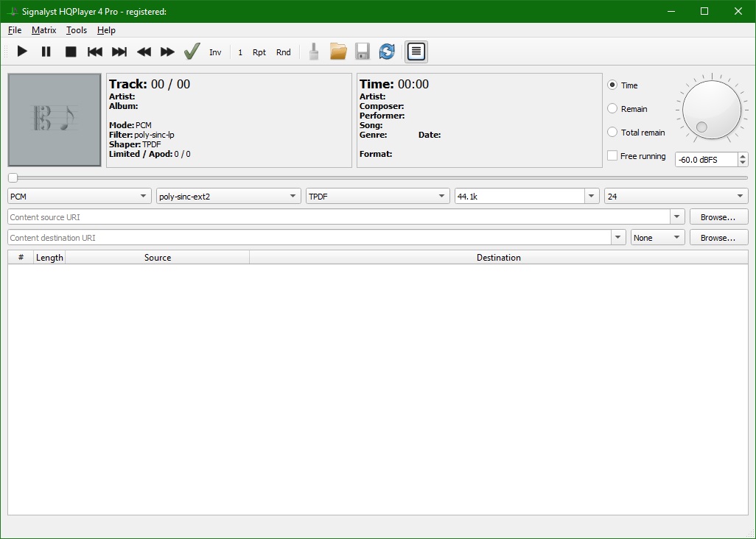Click the volume dial knob

click(712, 109)
